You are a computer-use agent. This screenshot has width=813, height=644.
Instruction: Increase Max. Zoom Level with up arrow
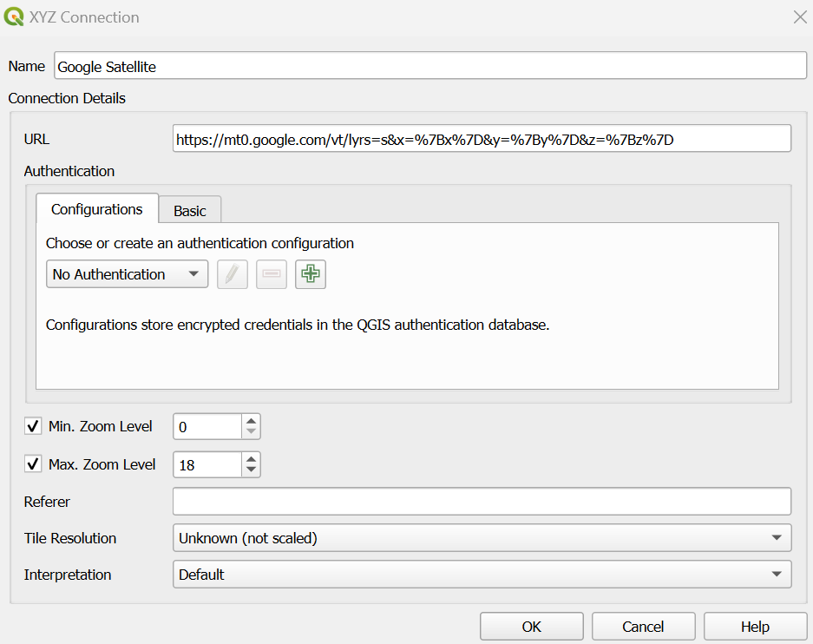251,459
